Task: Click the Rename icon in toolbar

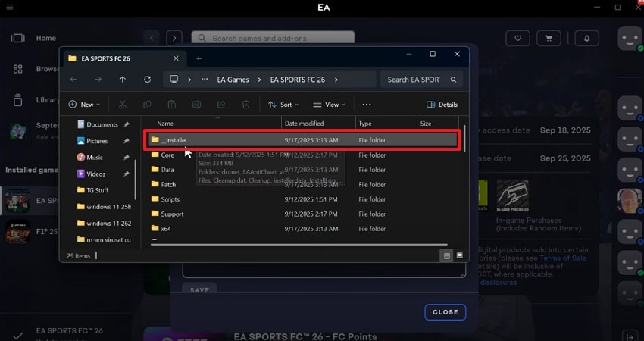Action: pyautogui.click(x=196, y=105)
